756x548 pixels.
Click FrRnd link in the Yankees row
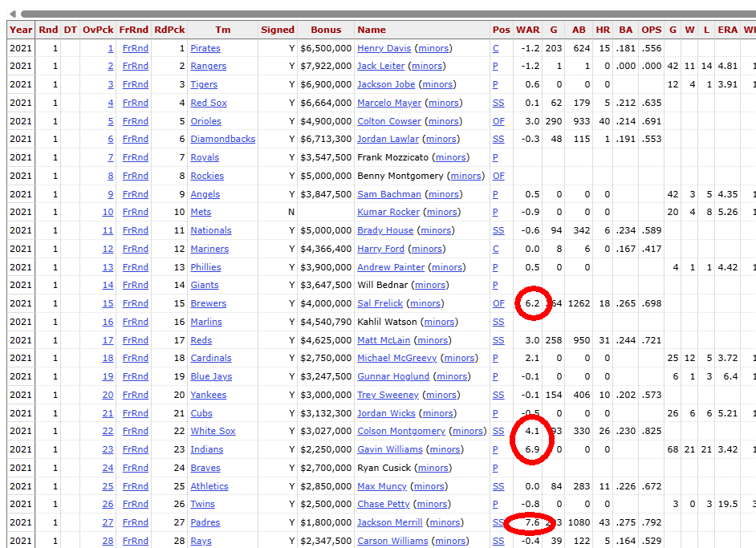click(x=136, y=395)
